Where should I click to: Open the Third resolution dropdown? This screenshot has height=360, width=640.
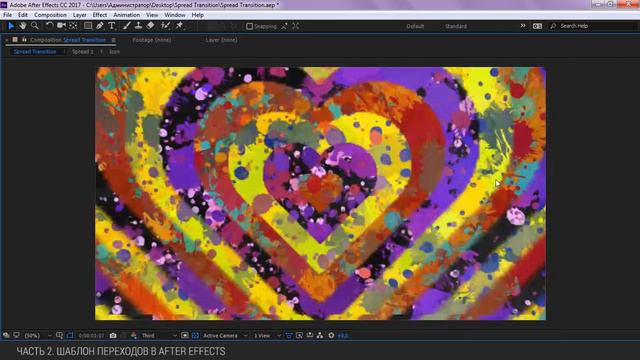pos(159,336)
